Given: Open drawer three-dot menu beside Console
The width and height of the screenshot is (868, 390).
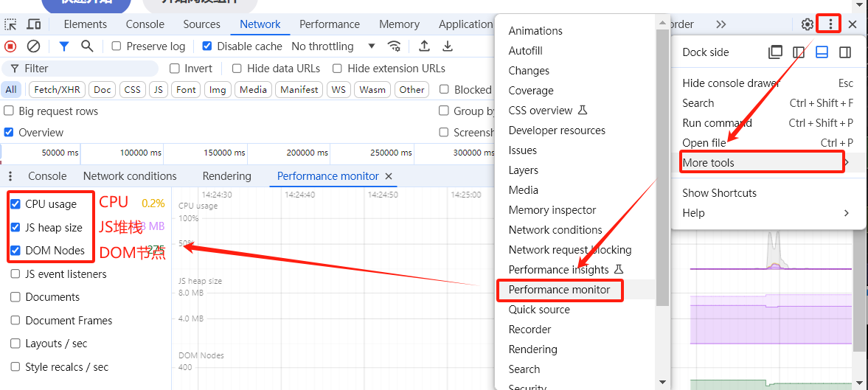Looking at the screenshot, I should (x=10, y=176).
